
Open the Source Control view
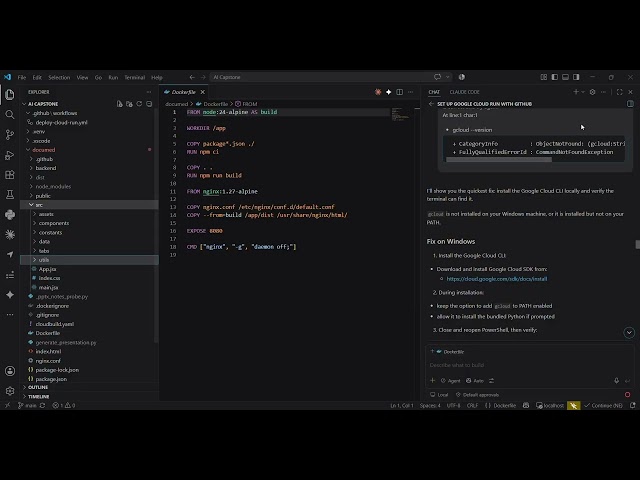pyautogui.click(x=10, y=135)
